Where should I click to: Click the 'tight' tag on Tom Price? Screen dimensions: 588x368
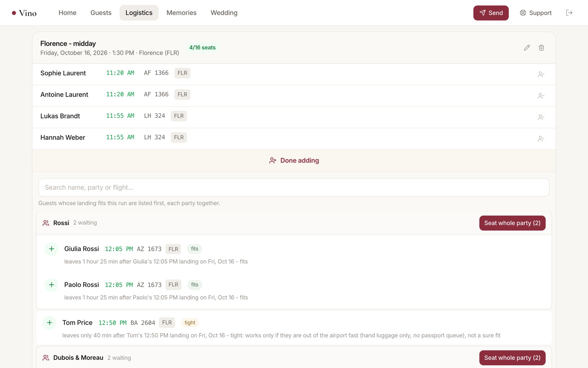pyautogui.click(x=190, y=323)
